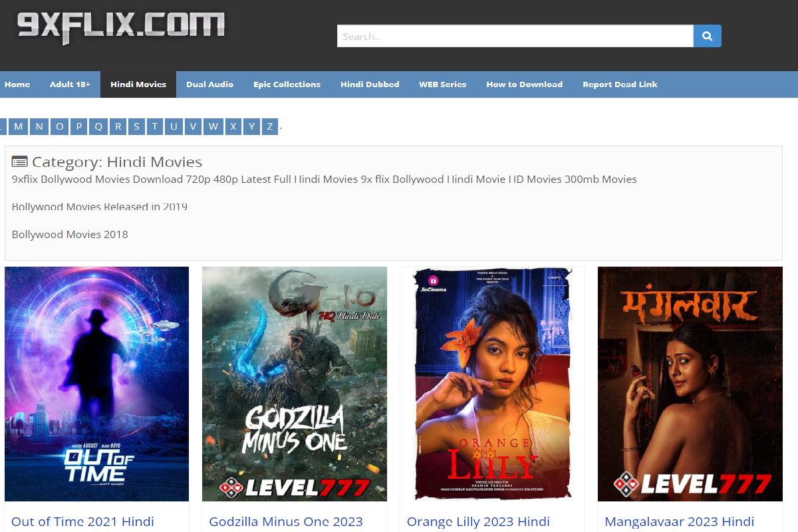The width and height of the screenshot is (798, 532).
Task: Filter movies by letter V
Action: pos(193,126)
